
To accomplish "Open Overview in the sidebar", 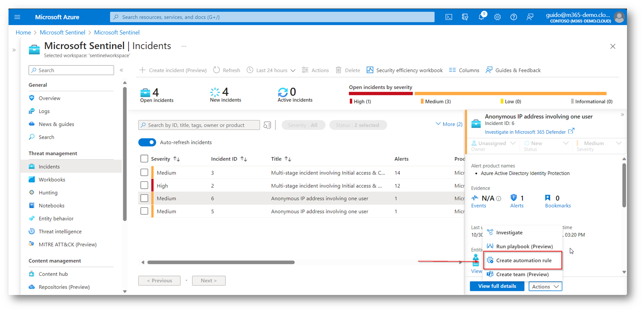I will click(x=49, y=98).
